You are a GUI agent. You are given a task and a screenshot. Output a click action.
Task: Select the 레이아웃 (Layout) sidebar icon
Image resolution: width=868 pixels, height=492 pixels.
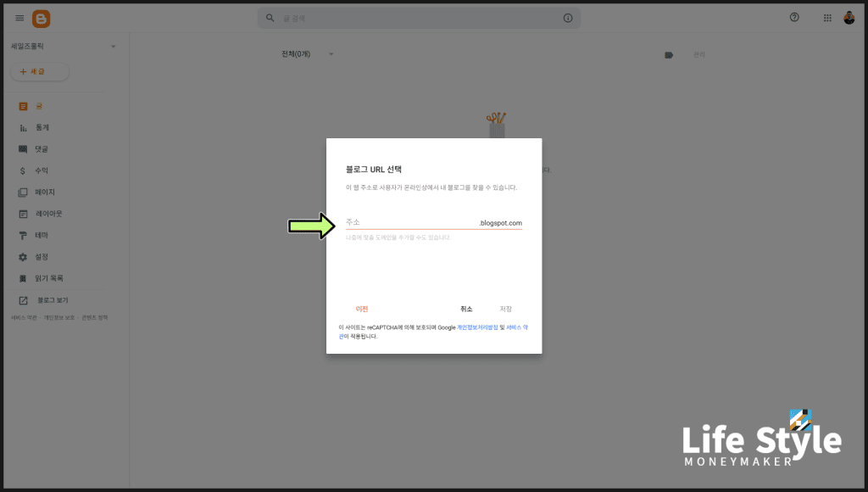[x=21, y=213]
